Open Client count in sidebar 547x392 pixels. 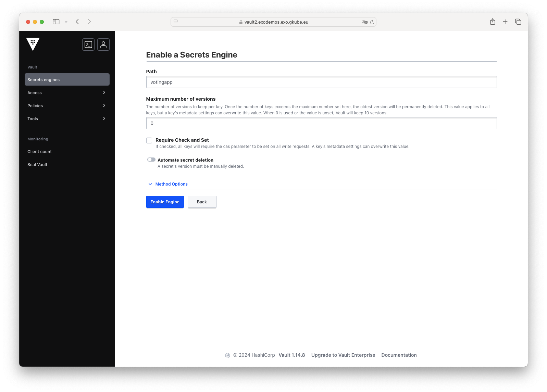(40, 152)
